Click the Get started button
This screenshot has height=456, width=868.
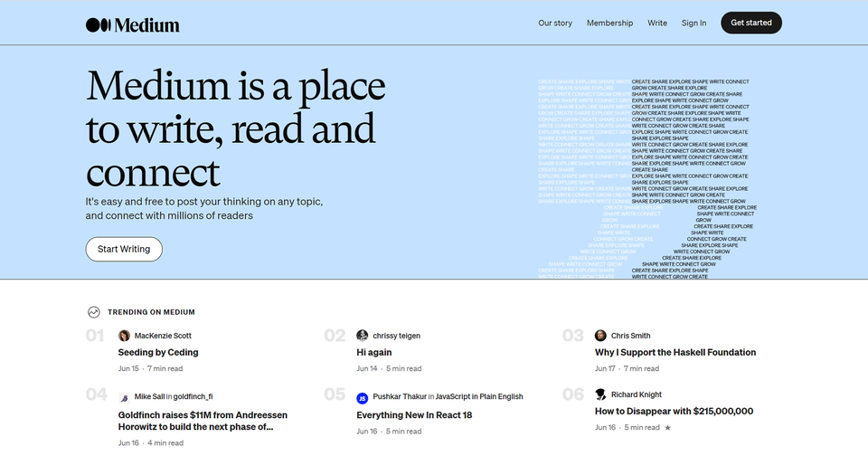[751, 23]
